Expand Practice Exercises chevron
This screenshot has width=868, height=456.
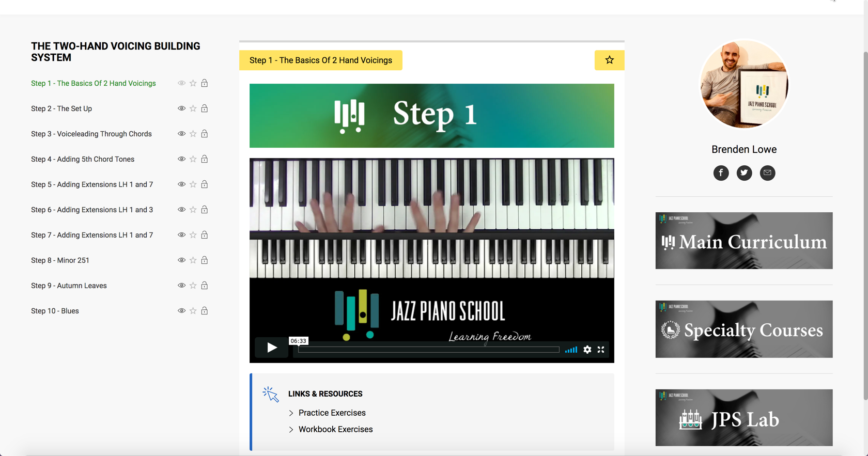pyautogui.click(x=291, y=413)
